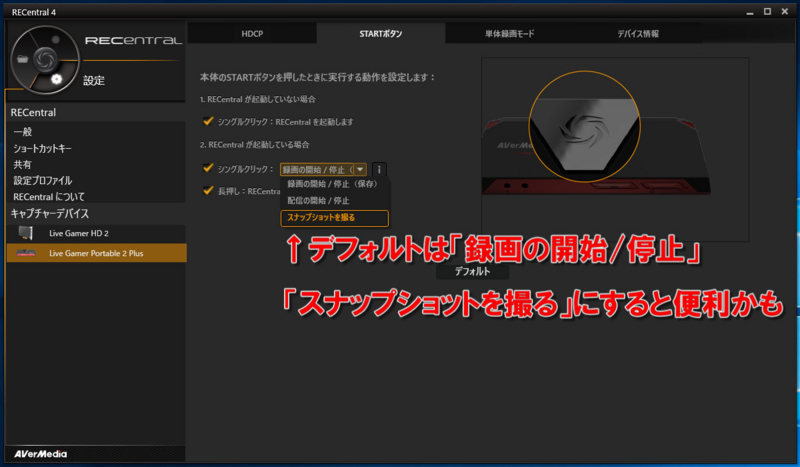
Task: Choose 録画の開始 / 停止（保存） from the list
Action: point(335,184)
